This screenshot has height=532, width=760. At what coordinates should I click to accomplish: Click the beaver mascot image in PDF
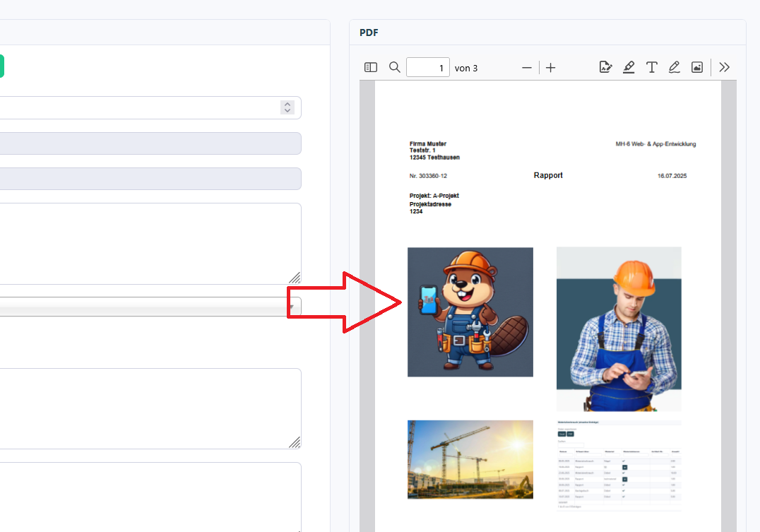pyautogui.click(x=470, y=312)
